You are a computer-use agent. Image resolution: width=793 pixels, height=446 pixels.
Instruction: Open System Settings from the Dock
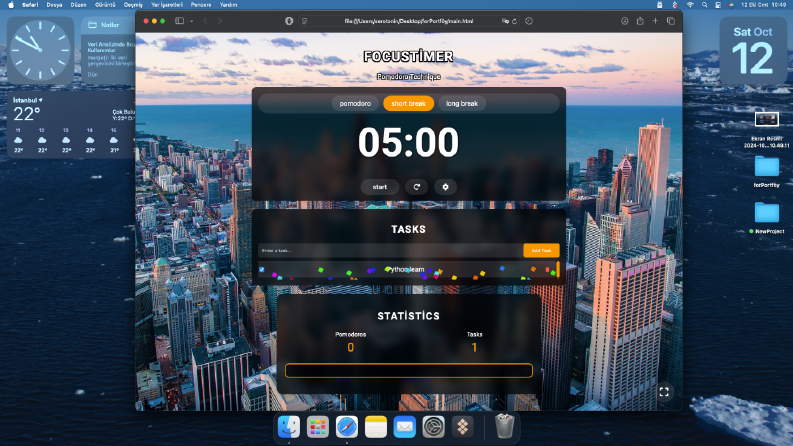[433, 427]
